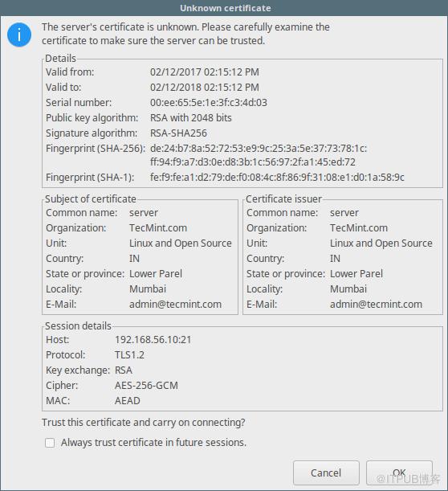Select the SHA-256 fingerprint value
The height and width of the screenshot is (491, 448).
(x=259, y=155)
